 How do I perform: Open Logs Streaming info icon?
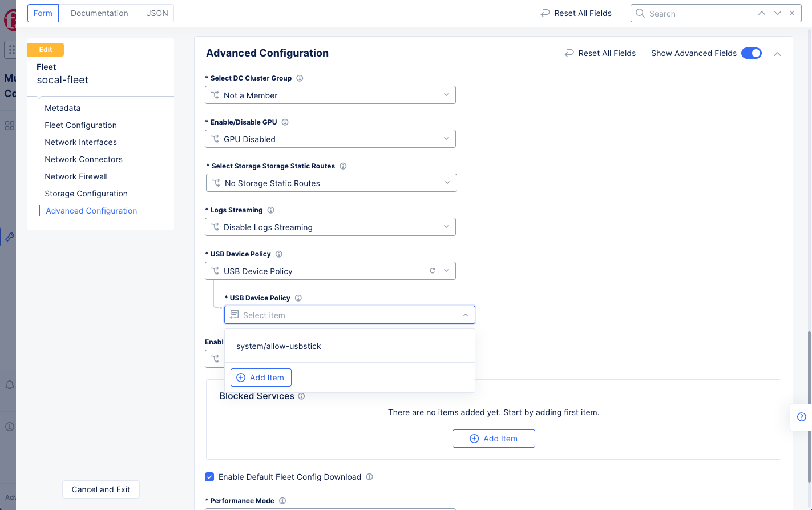click(x=271, y=210)
